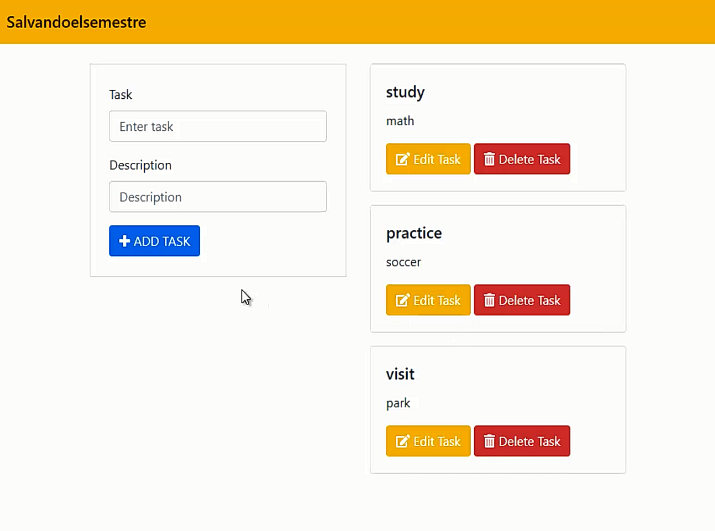Click the trash icon on practice's Delete Task

[x=489, y=300]
